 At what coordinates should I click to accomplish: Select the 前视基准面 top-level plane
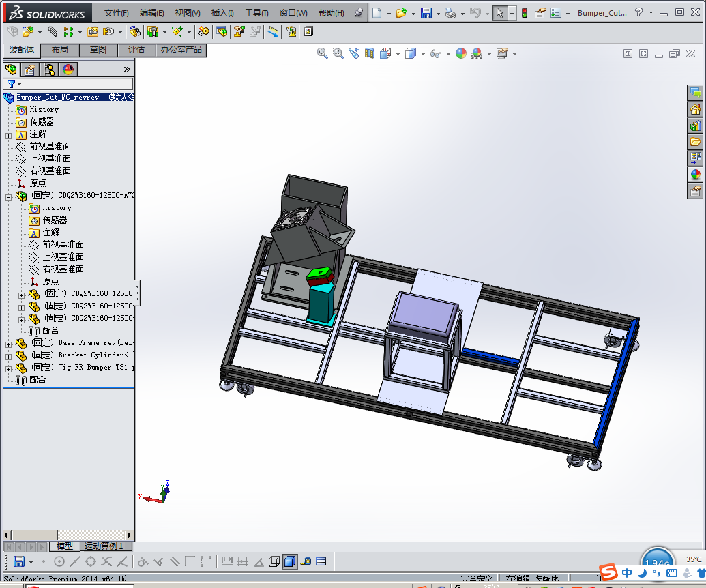click(x=50, y=147)
